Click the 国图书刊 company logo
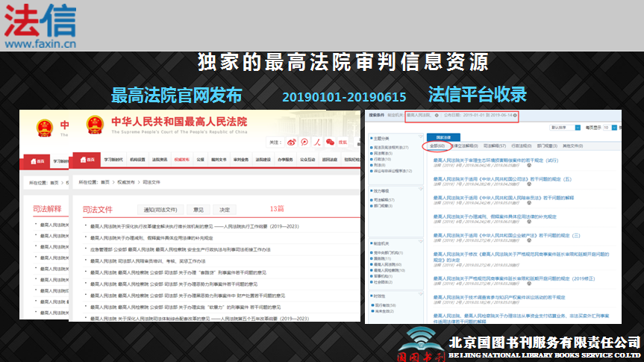This screenshot has width=644, height=362. (421, 344)
